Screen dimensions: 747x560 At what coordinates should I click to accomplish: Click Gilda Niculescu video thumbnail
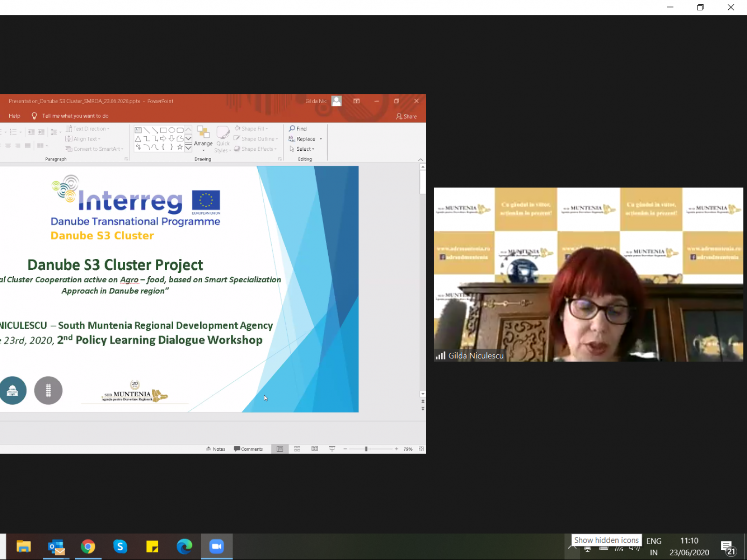coord(588,274)
